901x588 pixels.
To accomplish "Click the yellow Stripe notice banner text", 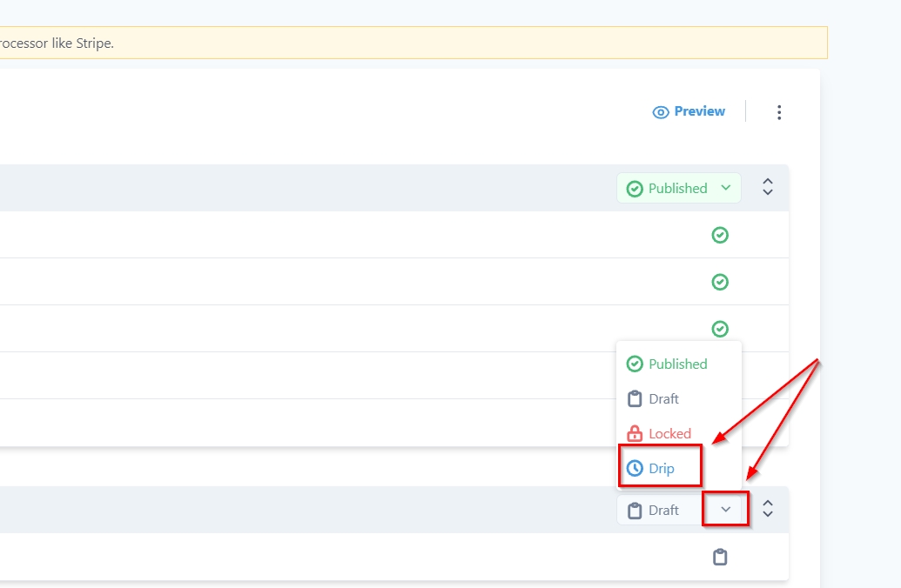I will click(57, 43).
